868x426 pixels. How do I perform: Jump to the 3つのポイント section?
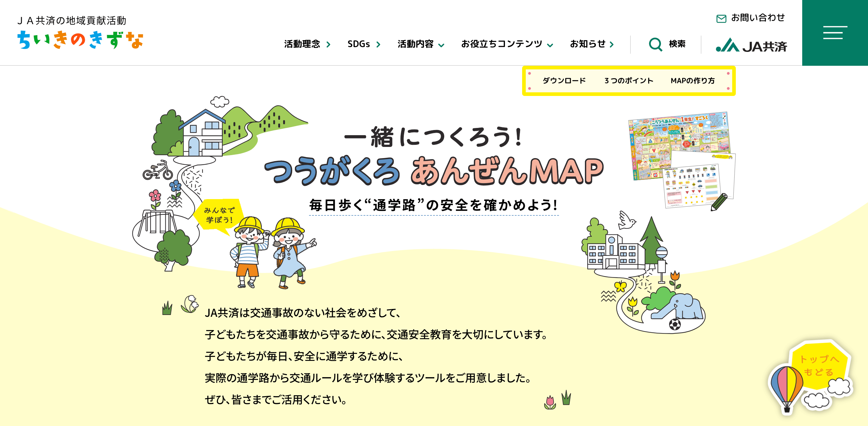[x=628, y=81]
